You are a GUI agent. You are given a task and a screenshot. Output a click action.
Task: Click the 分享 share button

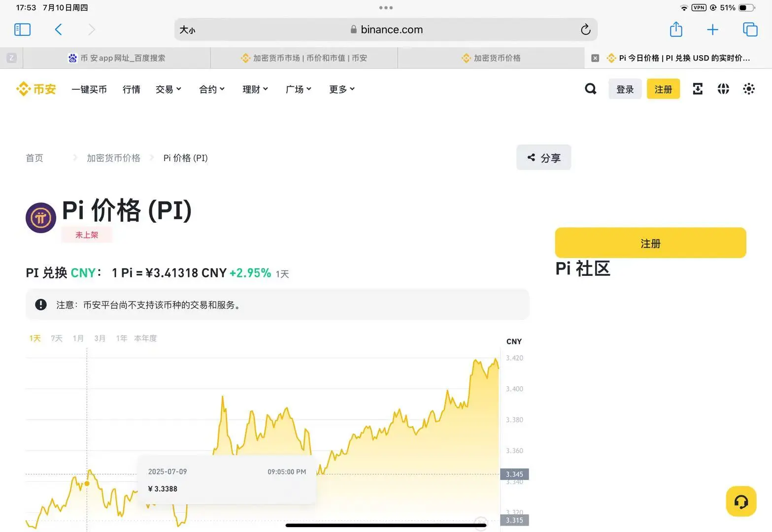[x=543, y=158]
